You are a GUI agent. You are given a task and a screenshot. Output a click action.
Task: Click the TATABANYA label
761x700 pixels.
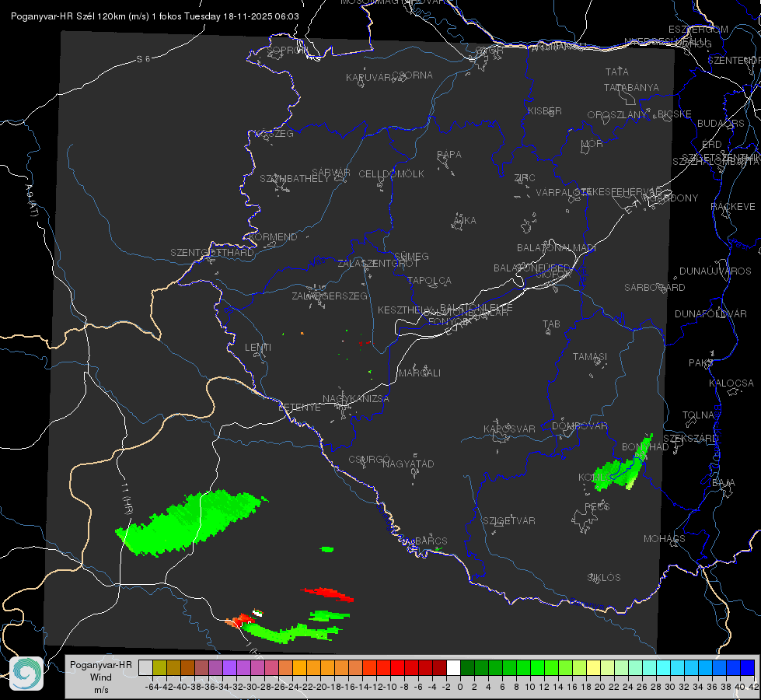point(631,87)
